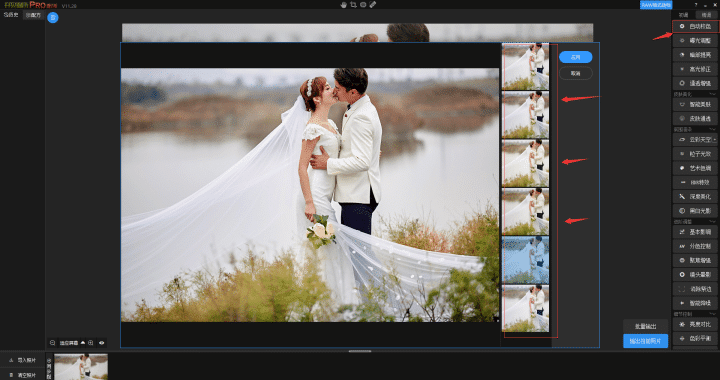Open 智能美肤 smart skin beautify
The image size is (720, 380).
[695, 105]
